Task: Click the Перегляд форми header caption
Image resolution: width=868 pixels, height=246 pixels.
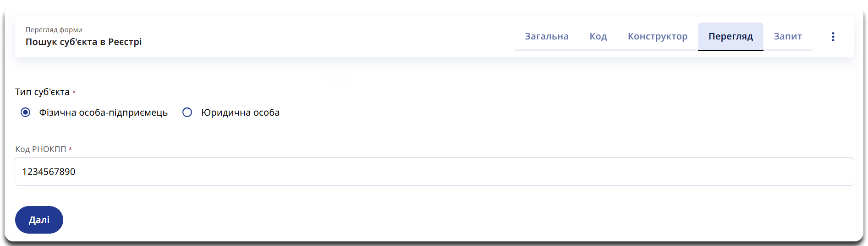Action: tap(54, 30)
